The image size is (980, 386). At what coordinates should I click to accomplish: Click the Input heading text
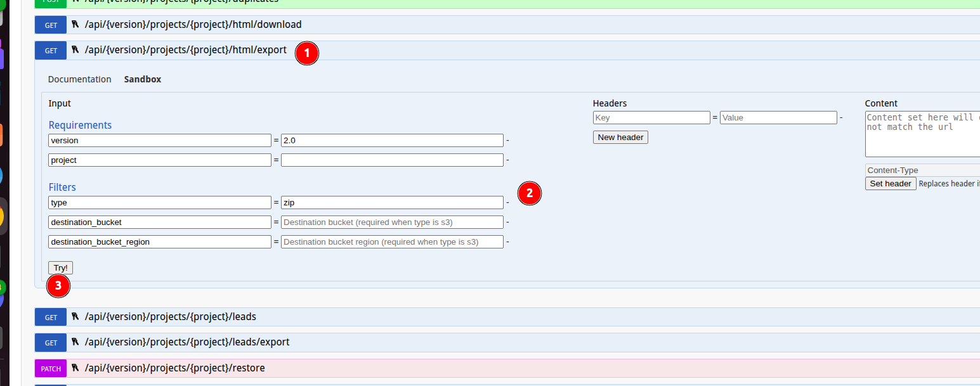click(60, 103)
